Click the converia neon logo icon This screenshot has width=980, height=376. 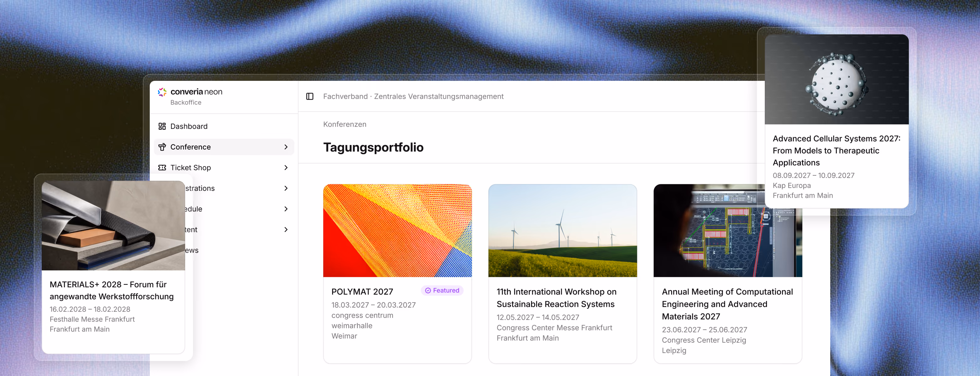click(x=162, y=92)
